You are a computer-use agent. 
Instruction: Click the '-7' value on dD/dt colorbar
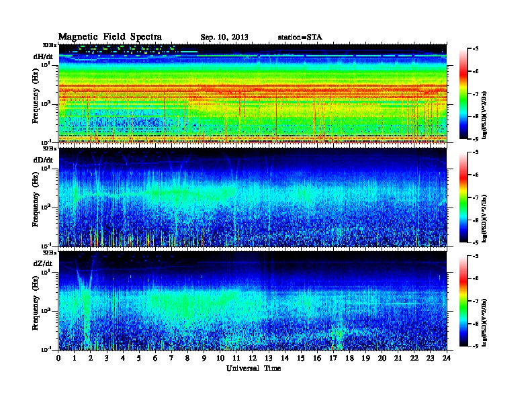coord(476,197)
